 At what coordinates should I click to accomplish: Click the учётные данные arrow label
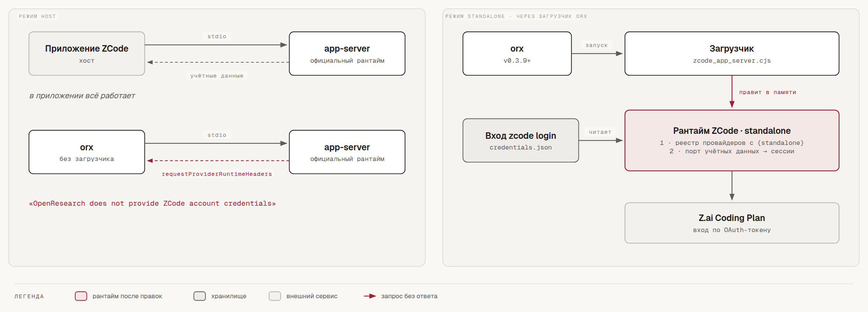[x=217, y=76]
